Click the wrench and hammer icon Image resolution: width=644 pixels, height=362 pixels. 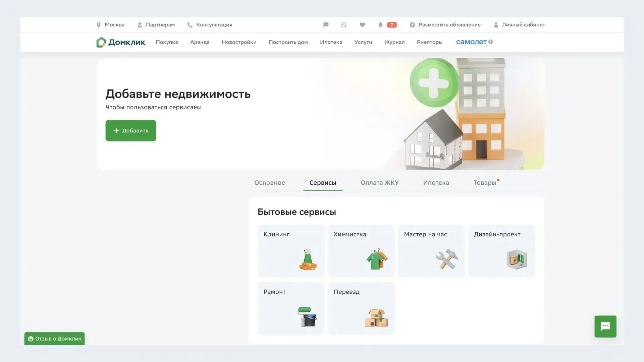click(447, 259)
